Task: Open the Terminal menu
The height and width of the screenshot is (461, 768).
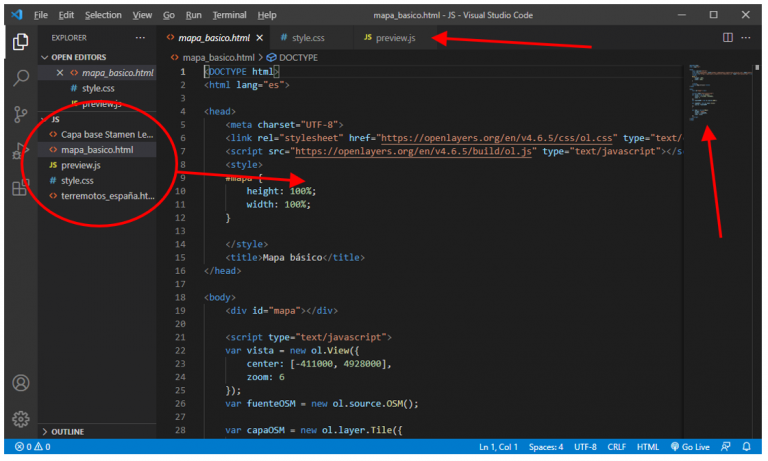Action: 229,15
